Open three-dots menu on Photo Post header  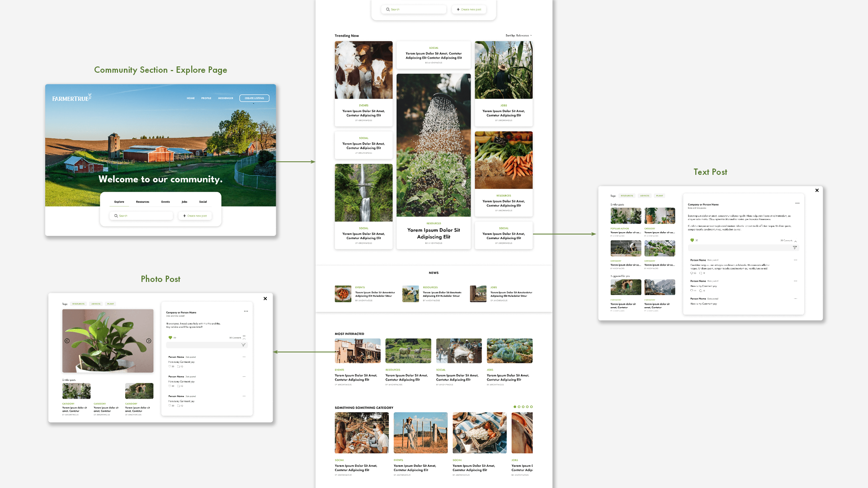tap(246, 311)
